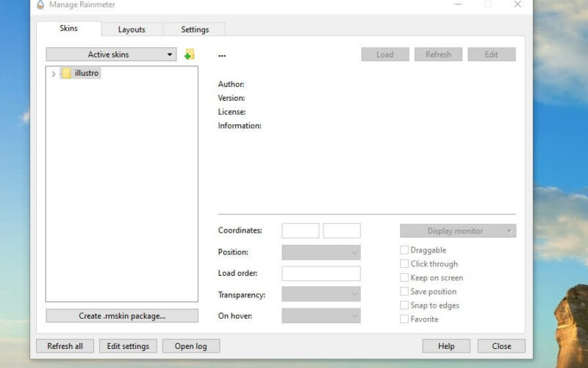Viewport: 588px width, 368px height.
Task: Click Refresh all button
Action: 65,346
